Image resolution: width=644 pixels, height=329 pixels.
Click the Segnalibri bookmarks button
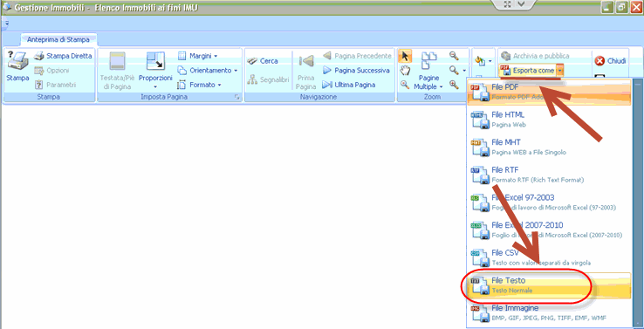pos(268,80)
